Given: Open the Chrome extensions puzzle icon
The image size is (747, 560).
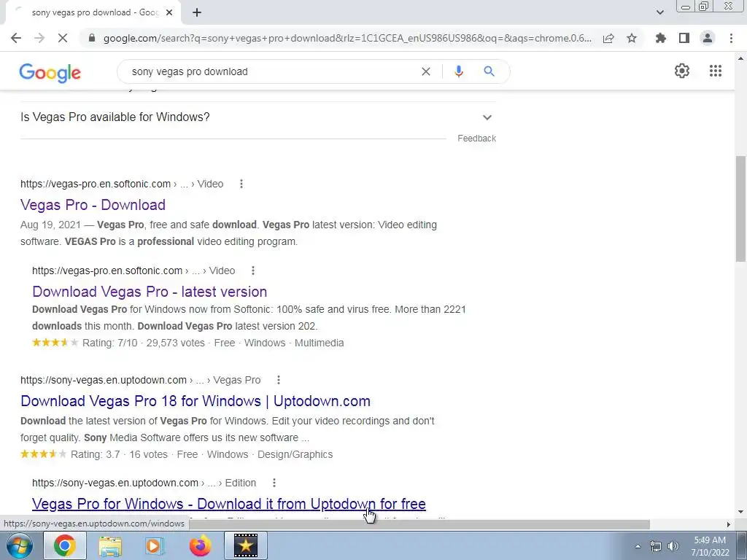Looking at the screenshot, I should pos(661,38).
